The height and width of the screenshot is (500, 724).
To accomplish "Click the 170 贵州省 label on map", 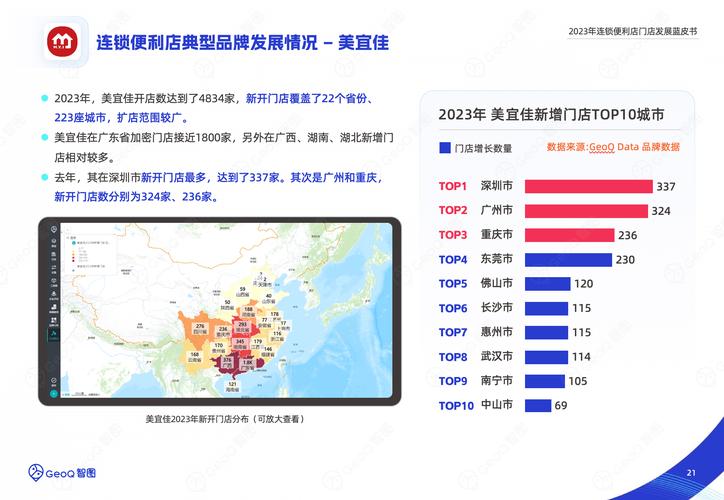I will (x=218, y=348).
